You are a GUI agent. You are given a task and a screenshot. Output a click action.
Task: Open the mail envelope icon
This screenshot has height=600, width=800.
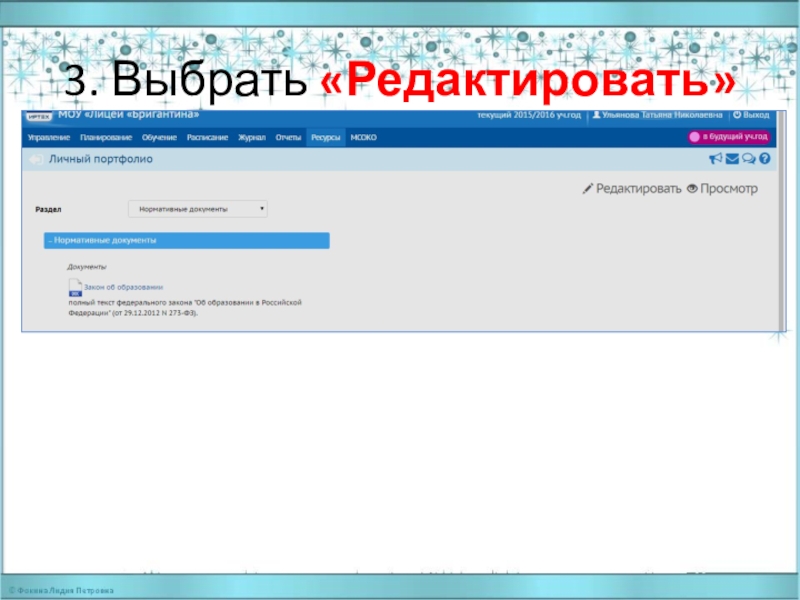[x=732, y=159]
